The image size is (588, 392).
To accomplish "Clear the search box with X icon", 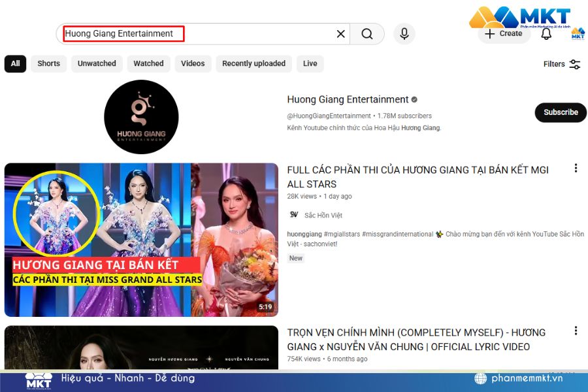I will click(340, 34).
